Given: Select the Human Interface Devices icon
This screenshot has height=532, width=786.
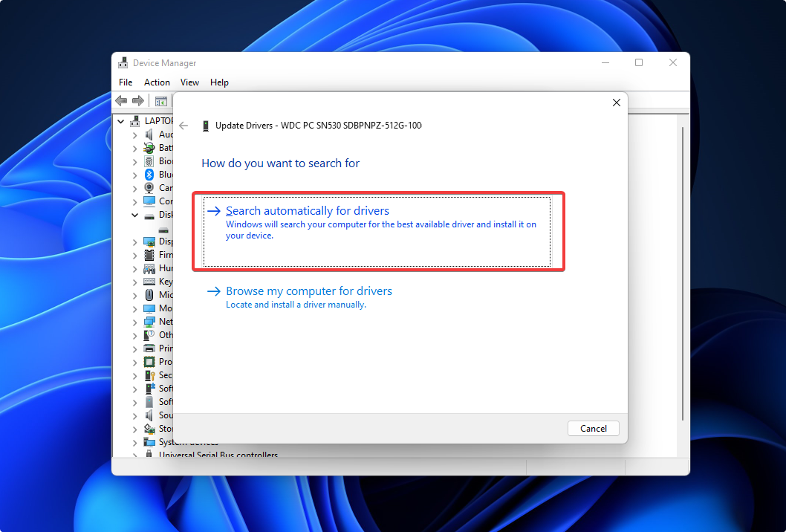Looking at the screenshot, I should (x=149, y=268).
